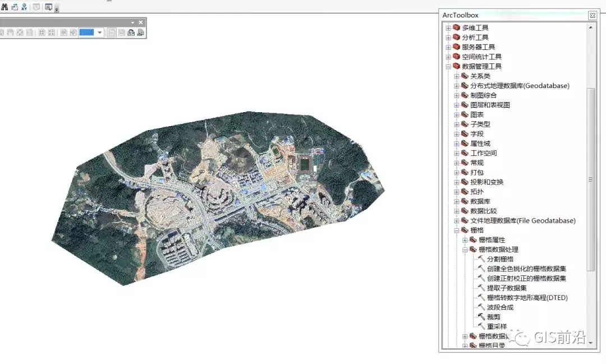Click the blue color swatch
Image resolution: width=606 pixels, height=364 pixels.
click(86, 32)
